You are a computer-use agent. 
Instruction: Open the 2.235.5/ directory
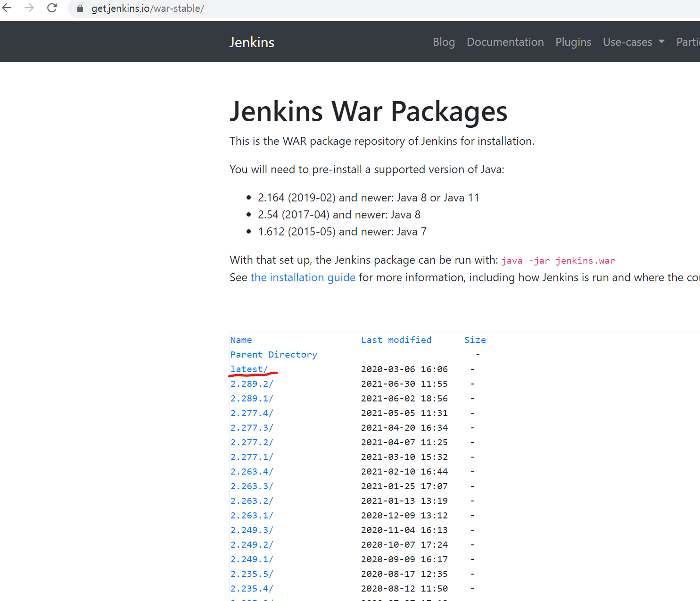pyautogui.click(x=252, y=574)
